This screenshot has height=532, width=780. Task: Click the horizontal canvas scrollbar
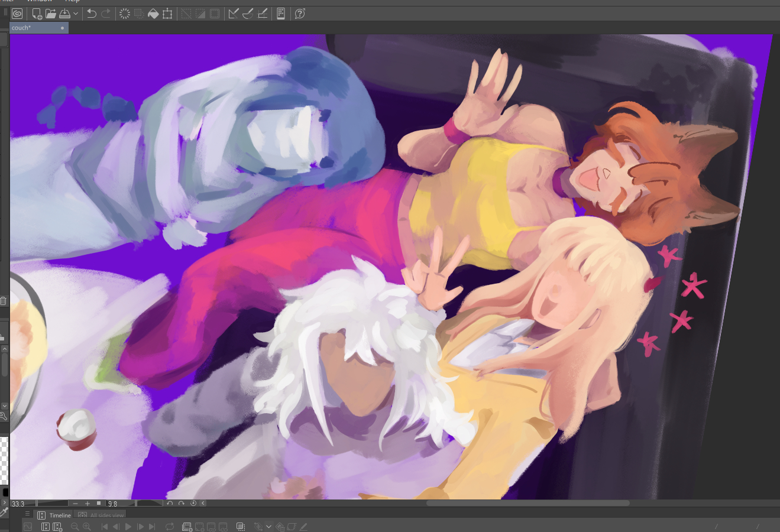[527, 504]
